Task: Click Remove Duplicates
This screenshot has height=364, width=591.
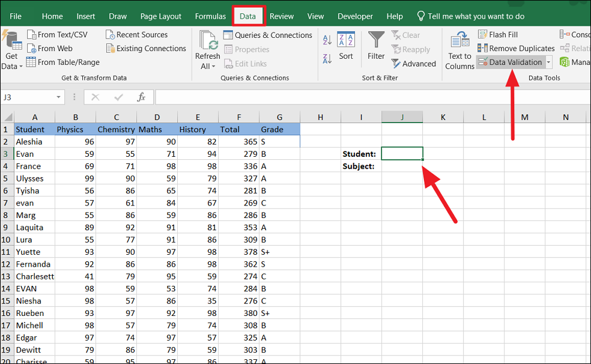Action: pyautogui.click(x=516, y=49)
